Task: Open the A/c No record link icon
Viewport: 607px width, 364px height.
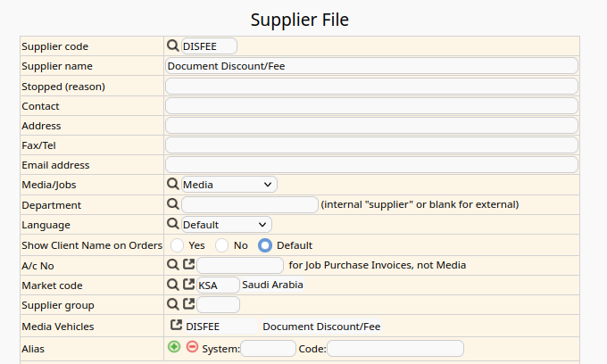Action: pyautogui.click(x=188, y=265)
